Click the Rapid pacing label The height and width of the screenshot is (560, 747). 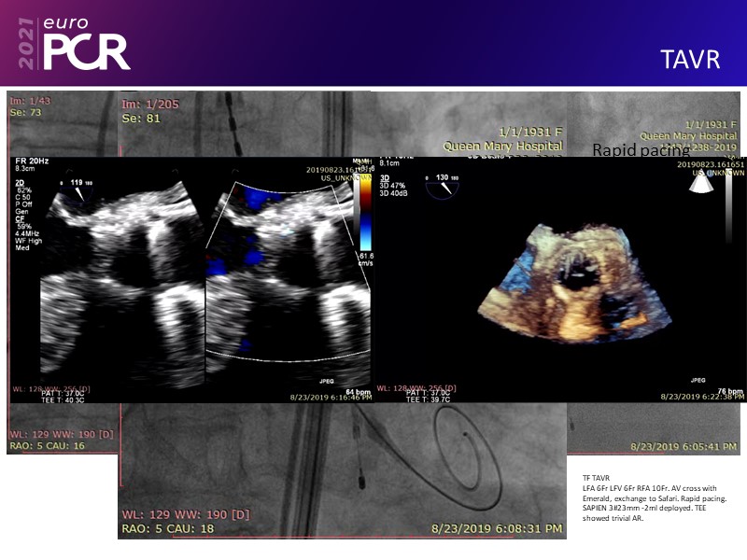[x=641, y=150]
